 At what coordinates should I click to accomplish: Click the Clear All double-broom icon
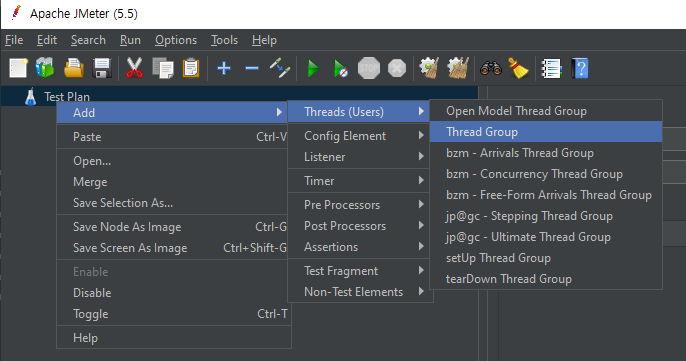click(x=458, y=68)
